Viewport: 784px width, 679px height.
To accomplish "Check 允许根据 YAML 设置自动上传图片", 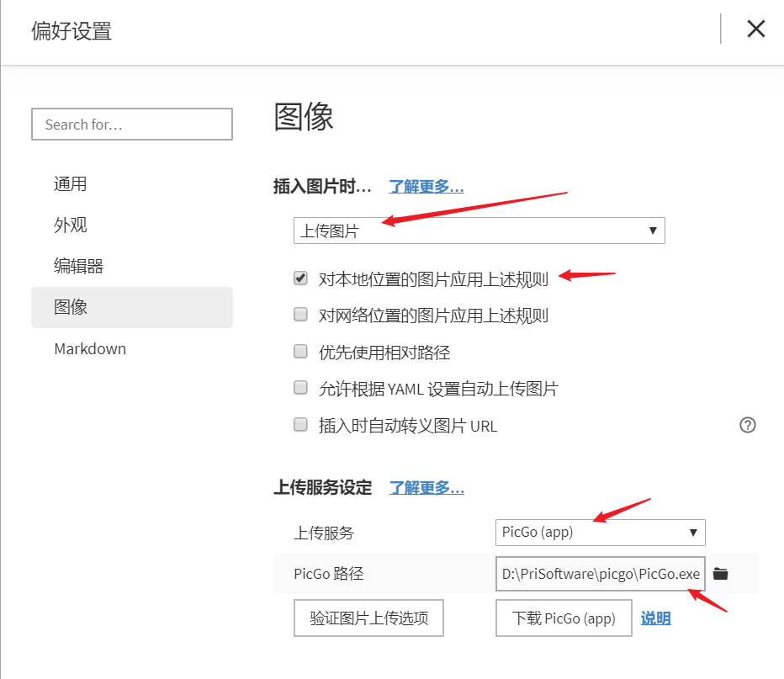I will (x=300, y=388).
